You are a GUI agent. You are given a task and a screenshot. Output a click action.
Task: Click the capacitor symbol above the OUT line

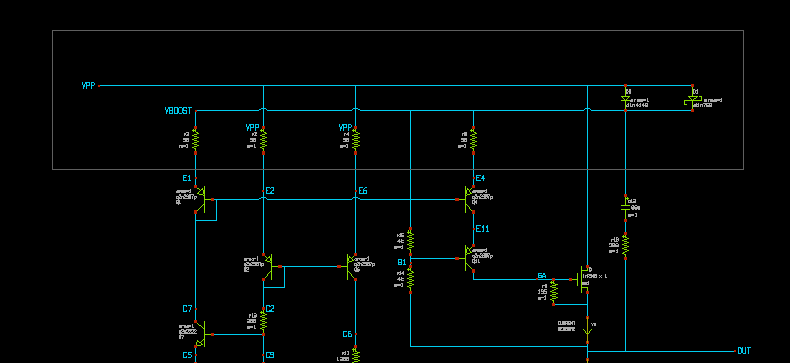(x=626, y=208)
